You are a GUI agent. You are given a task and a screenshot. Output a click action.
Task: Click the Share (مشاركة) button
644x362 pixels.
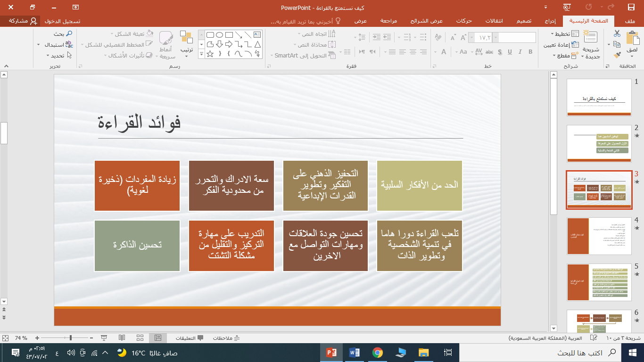pyautogui.click(x=20, y=21)
